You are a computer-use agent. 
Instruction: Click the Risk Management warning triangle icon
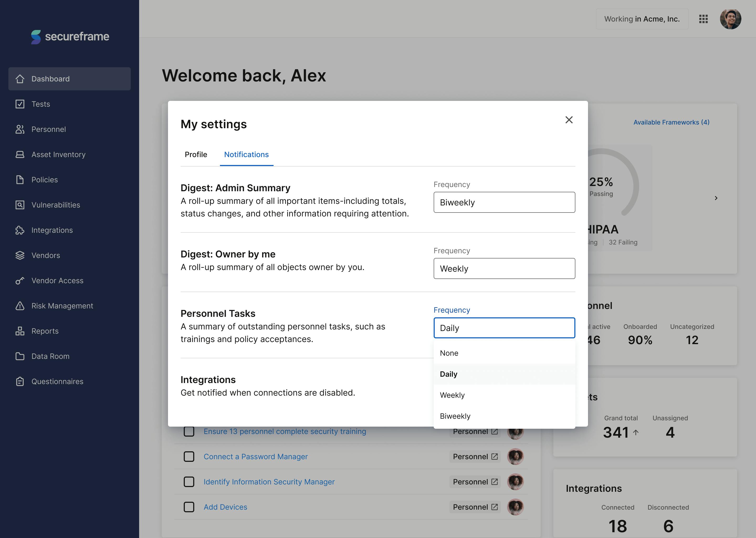pyautogui.click(x=20, y=306)
